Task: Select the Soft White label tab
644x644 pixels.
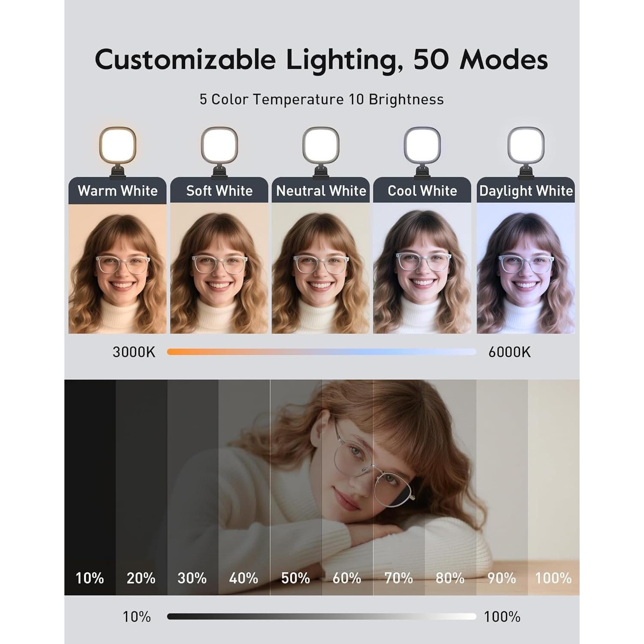Action: pos(219,190)
